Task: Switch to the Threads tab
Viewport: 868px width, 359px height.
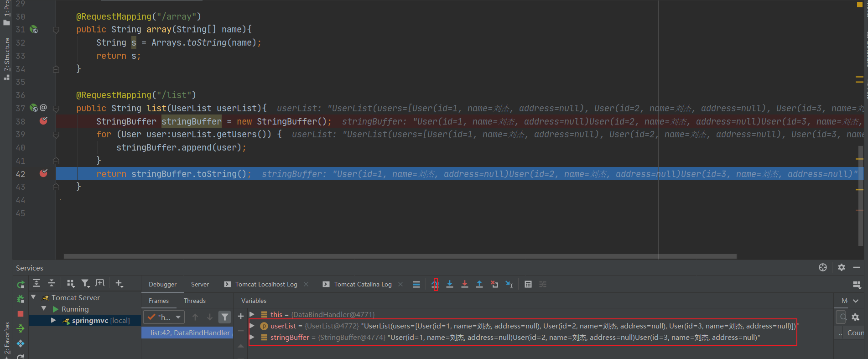Action: pos(194,301)
